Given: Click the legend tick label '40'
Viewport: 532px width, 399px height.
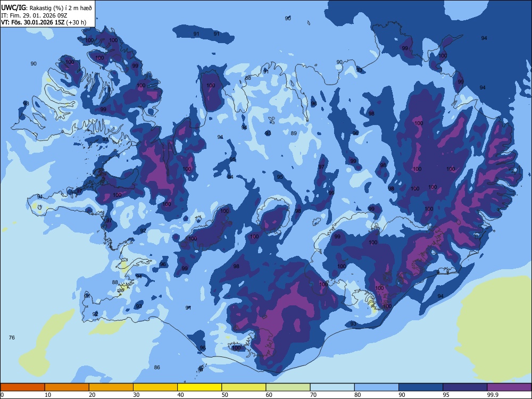Looking at the screenshot, I should [180, 395].
